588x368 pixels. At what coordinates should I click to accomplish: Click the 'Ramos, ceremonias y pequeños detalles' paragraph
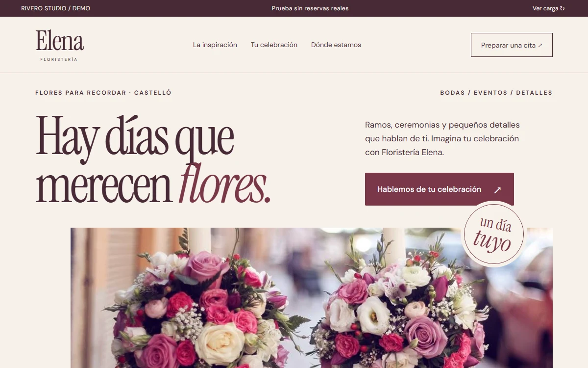[442, 138]
